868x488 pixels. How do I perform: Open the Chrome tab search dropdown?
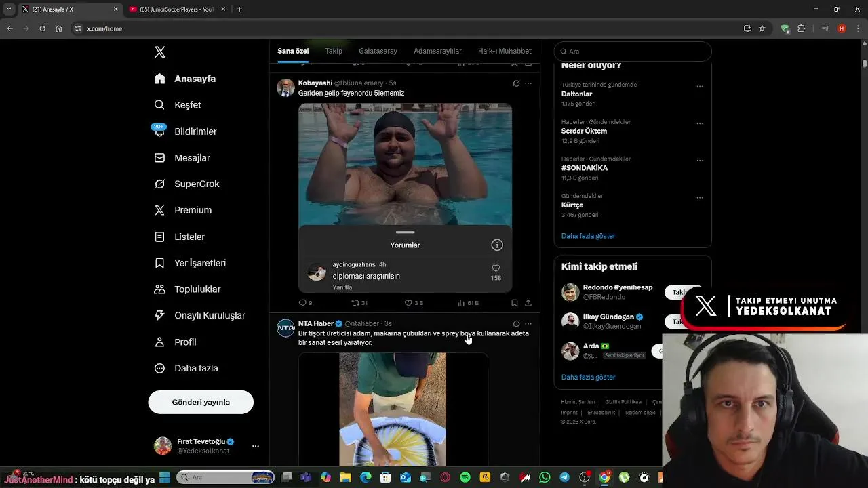pyautogui.click(x=9, y=9)
